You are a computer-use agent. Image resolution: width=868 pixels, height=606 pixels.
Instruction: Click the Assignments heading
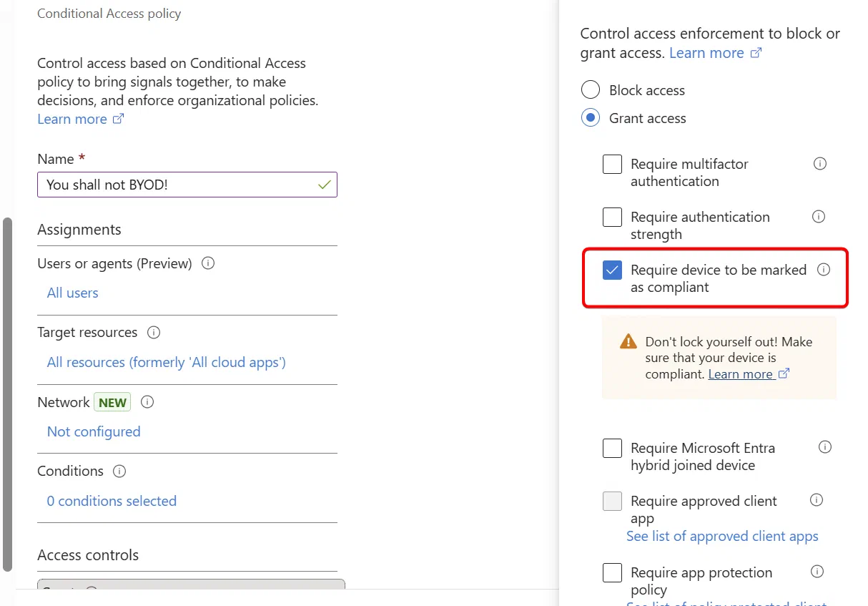coord(79,230)
